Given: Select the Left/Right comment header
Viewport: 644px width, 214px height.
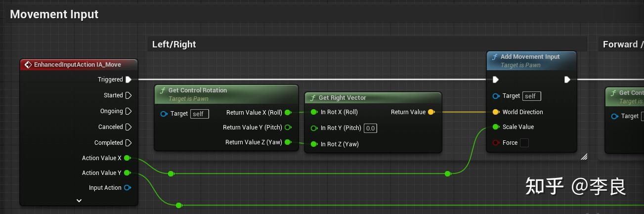Looking at the screenshot, I should 174,44.
